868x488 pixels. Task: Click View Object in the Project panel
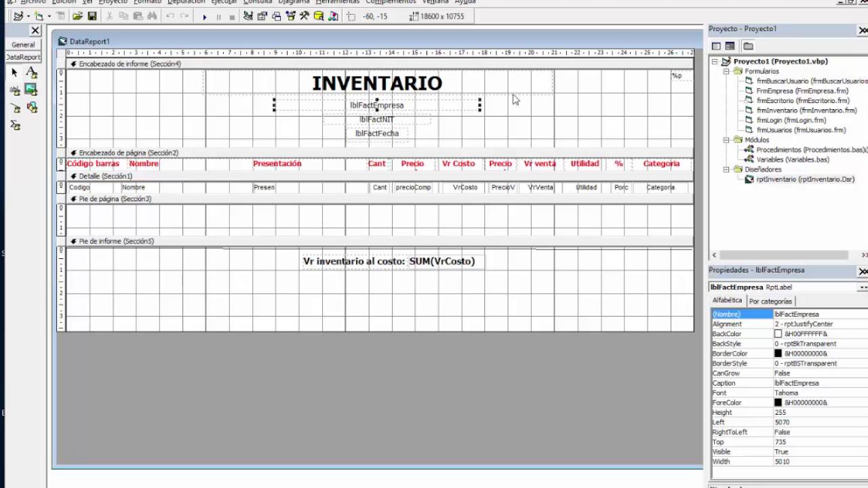click(730, 46)
